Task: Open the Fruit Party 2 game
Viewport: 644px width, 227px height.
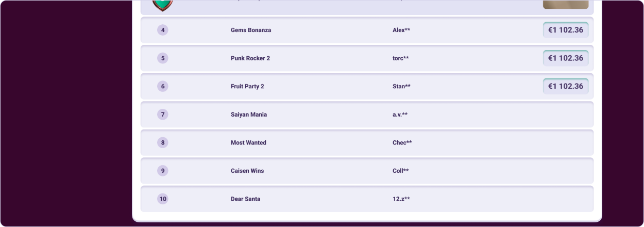Action: (x=247, y=86)
